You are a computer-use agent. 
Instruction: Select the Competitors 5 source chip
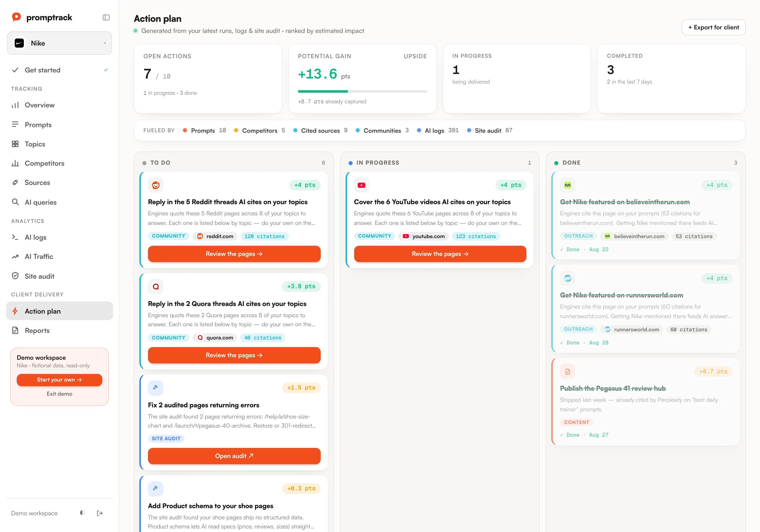pyautogui.click(x=259, y=130)
